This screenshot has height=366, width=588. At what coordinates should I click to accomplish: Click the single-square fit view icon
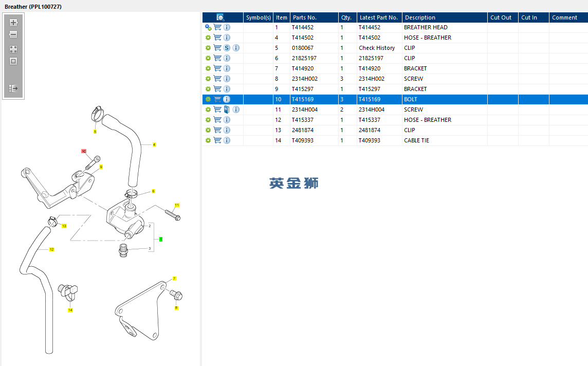(x=13, y=61)
